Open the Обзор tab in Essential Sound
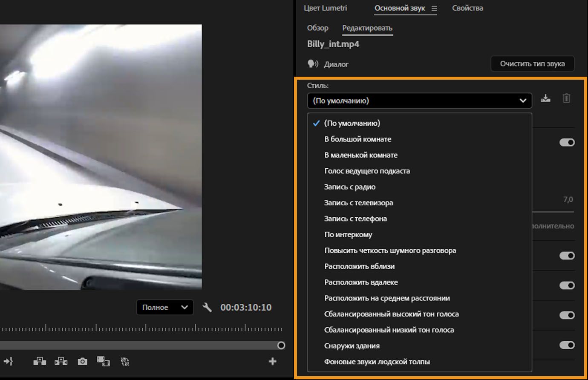Viewport: 588px width, 380px height. [317, 28]
